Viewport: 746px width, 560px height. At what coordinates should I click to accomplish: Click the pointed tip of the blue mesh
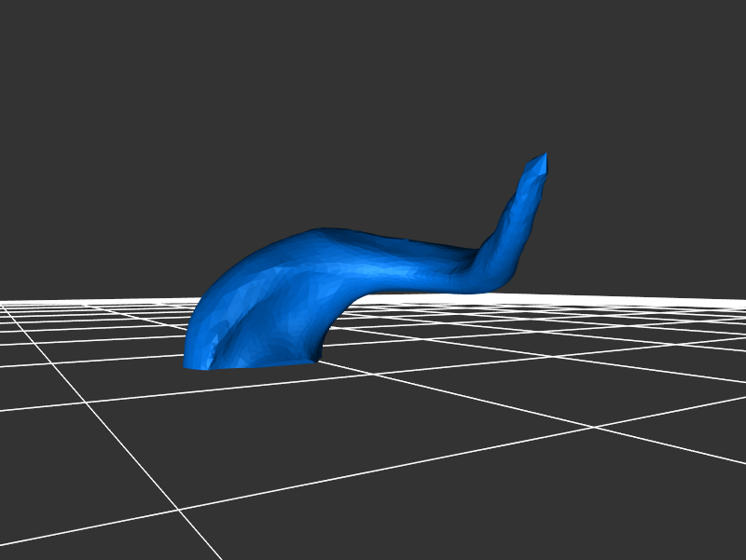542,159
